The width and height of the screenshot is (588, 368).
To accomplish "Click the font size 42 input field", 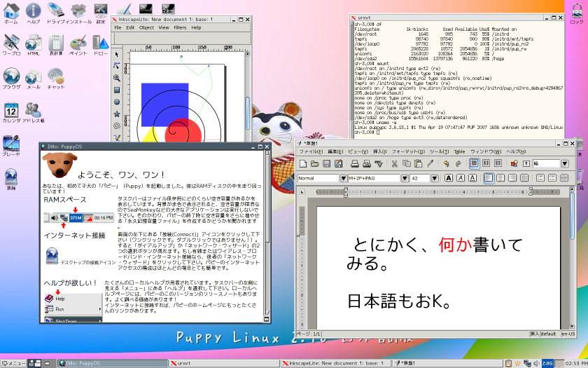I will (420, 178).
